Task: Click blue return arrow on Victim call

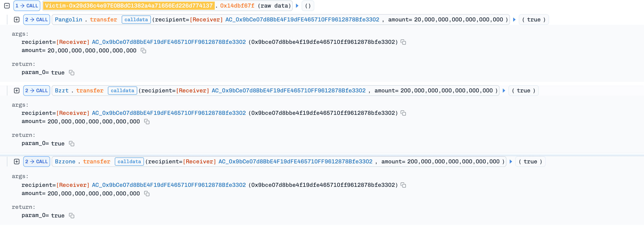Action: pyautogui.click(x=297, y=6)
